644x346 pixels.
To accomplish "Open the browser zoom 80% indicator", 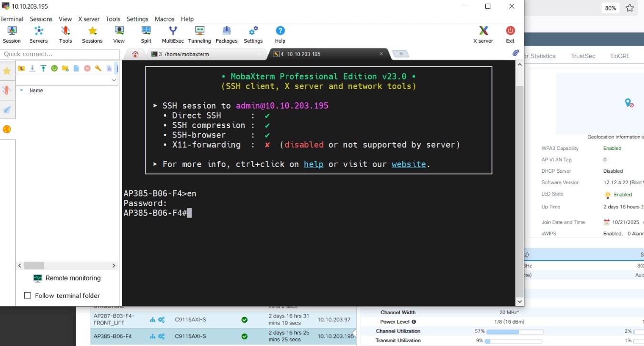I will coord(610,8).
